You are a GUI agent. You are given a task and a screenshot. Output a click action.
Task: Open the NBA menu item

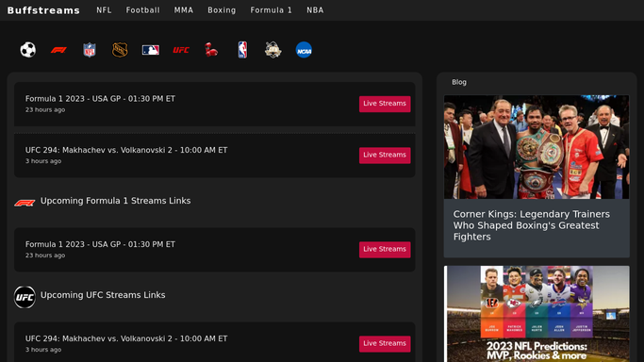315,10
